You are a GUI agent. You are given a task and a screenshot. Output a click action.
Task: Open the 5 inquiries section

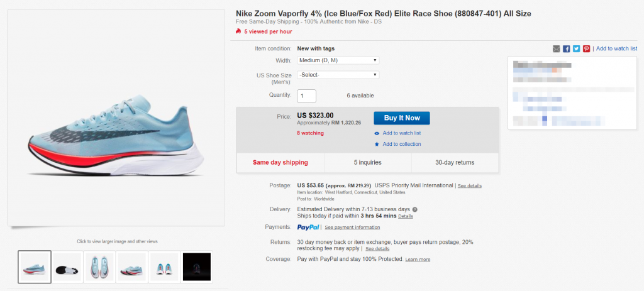pyautogui.click(x=368, y=163)
